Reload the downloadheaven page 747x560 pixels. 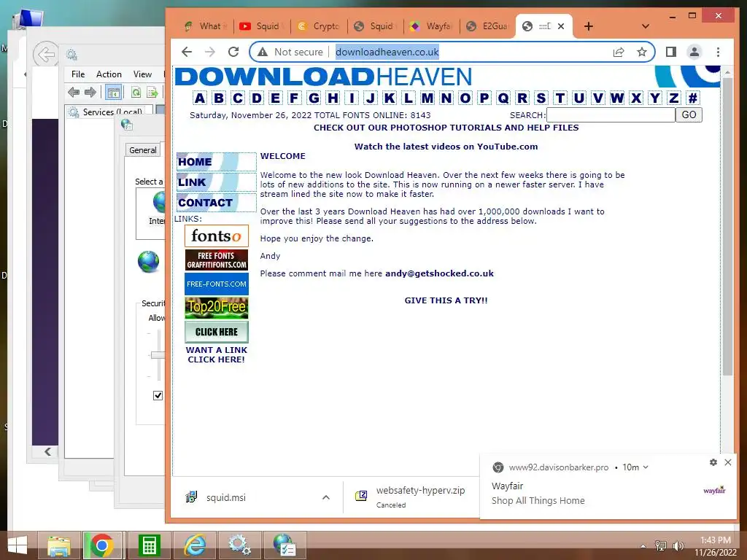233,52
